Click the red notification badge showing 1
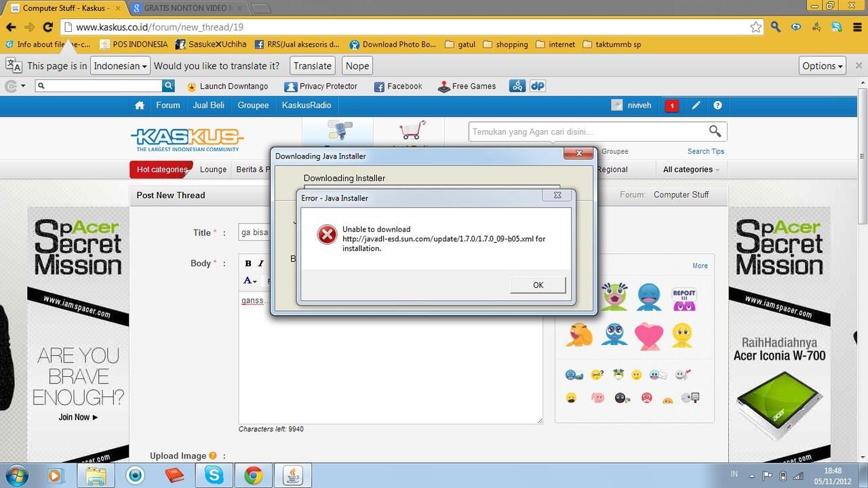The image size is (868, 488). 671,106
